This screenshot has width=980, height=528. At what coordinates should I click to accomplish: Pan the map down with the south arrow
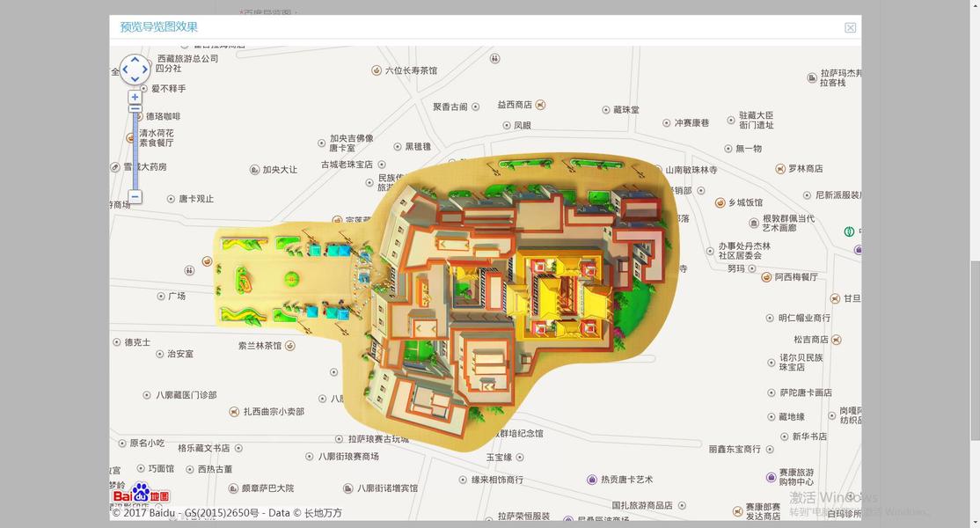tap(135, 78)
